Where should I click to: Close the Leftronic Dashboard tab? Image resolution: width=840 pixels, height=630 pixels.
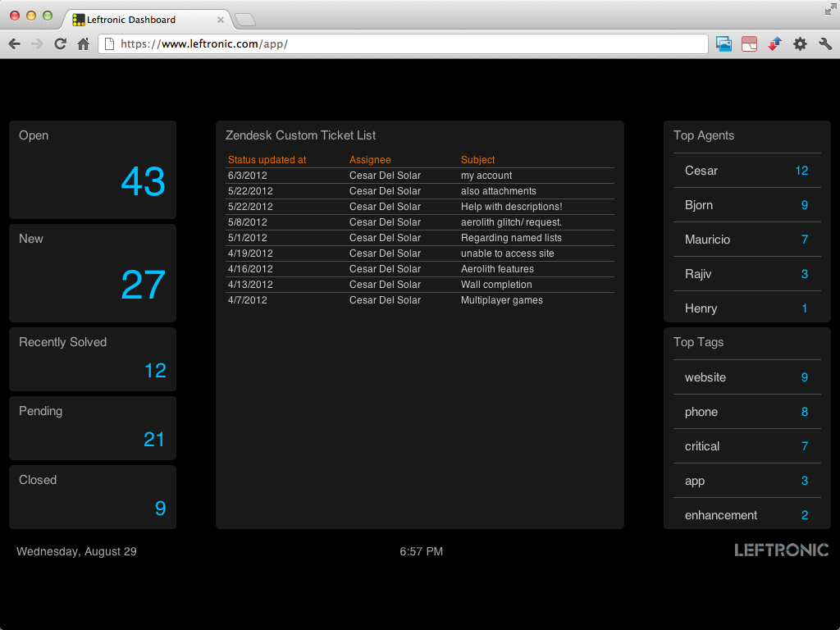click(x=220, y=20)
